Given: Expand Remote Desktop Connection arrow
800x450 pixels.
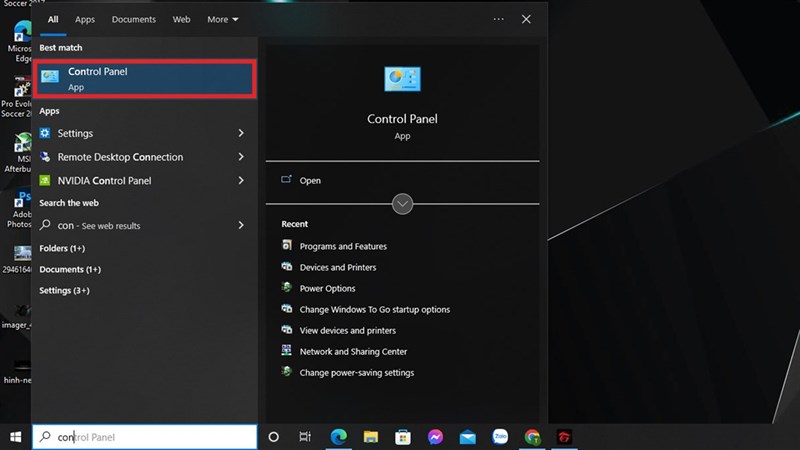Looking at the screenshot, I should point(241,157).
